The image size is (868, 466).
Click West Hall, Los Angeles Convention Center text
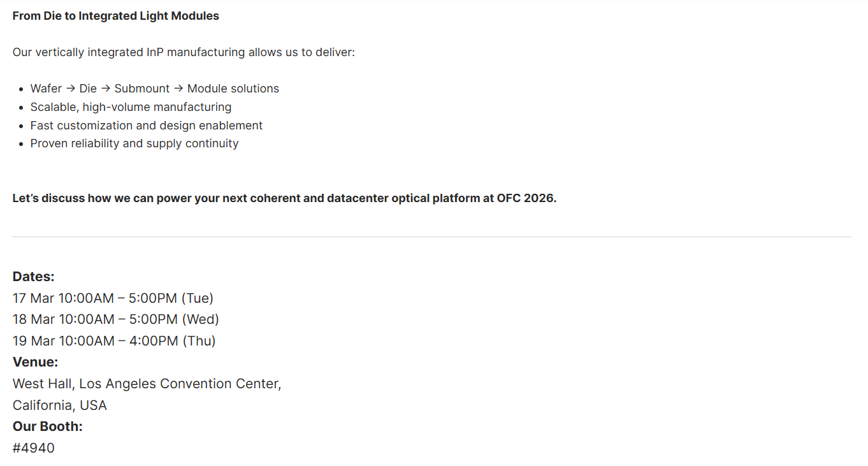[x=147, y=384]
